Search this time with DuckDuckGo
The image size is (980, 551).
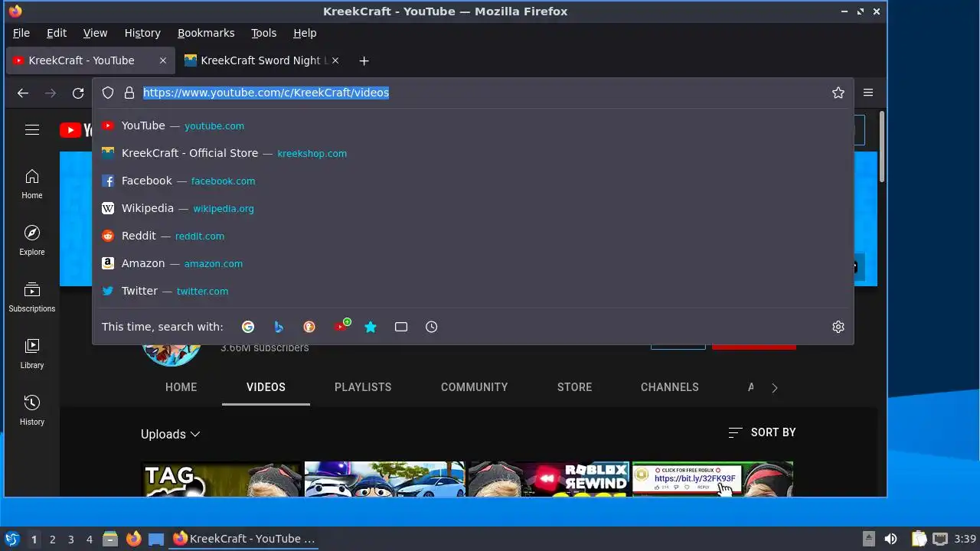(309, 327)
